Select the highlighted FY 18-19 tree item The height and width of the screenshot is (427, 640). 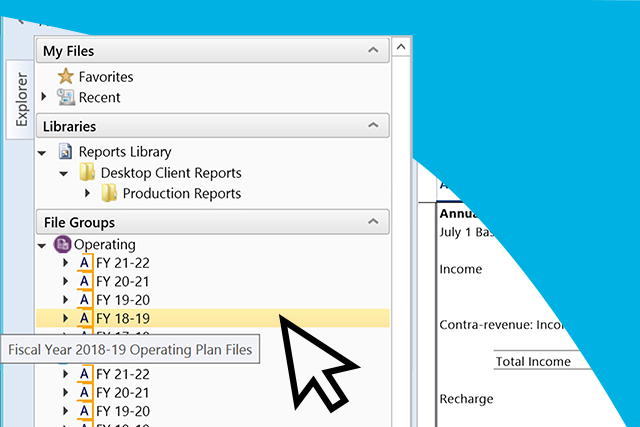[123, 319]
